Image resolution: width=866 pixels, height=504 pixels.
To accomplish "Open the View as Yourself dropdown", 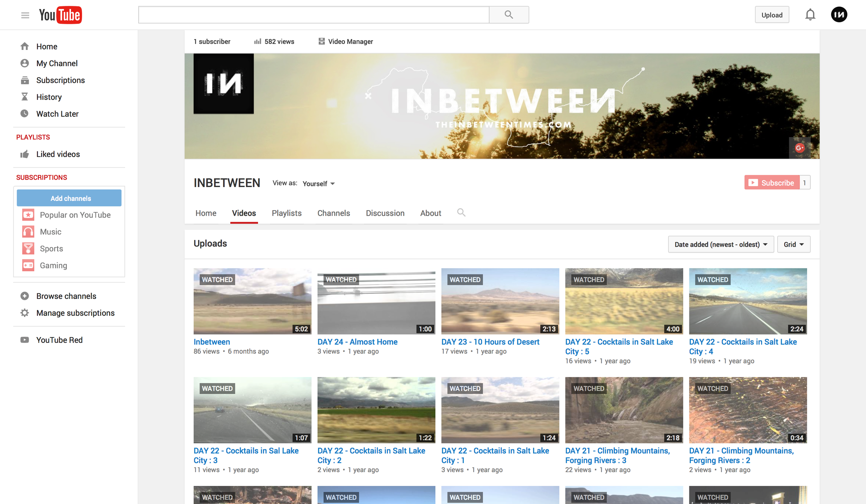I will coord(319,184).
